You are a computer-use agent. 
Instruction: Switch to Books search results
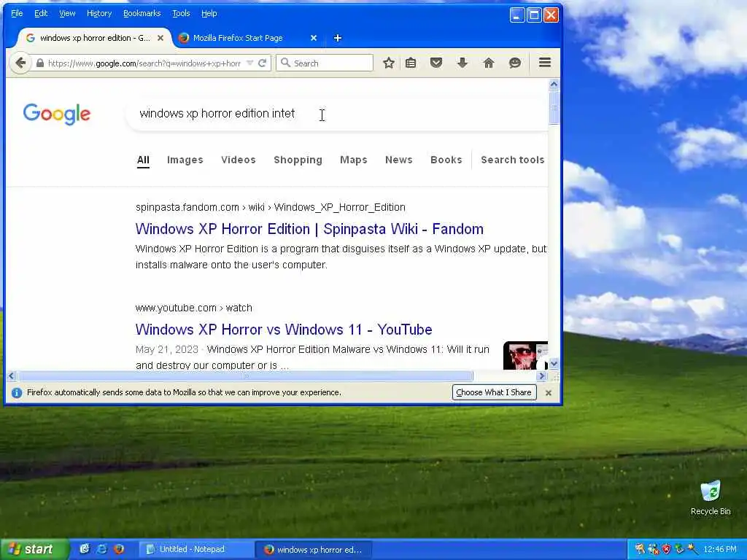(446, 160)
